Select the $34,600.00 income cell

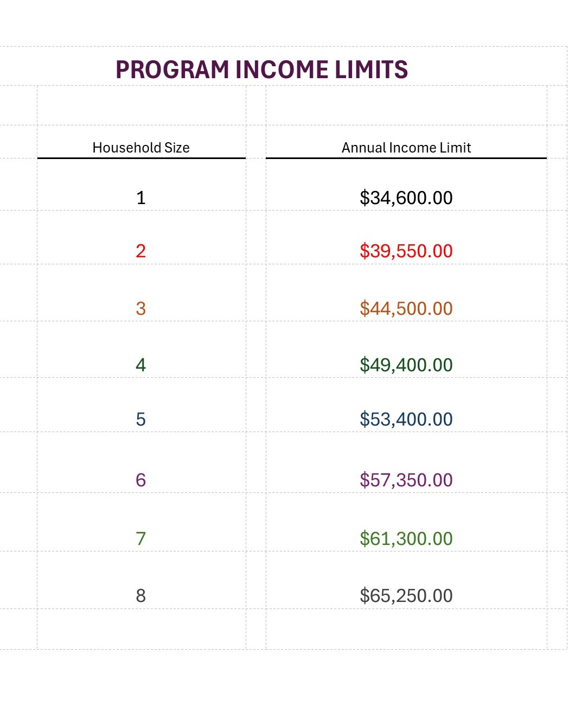(x=406, y=198)
